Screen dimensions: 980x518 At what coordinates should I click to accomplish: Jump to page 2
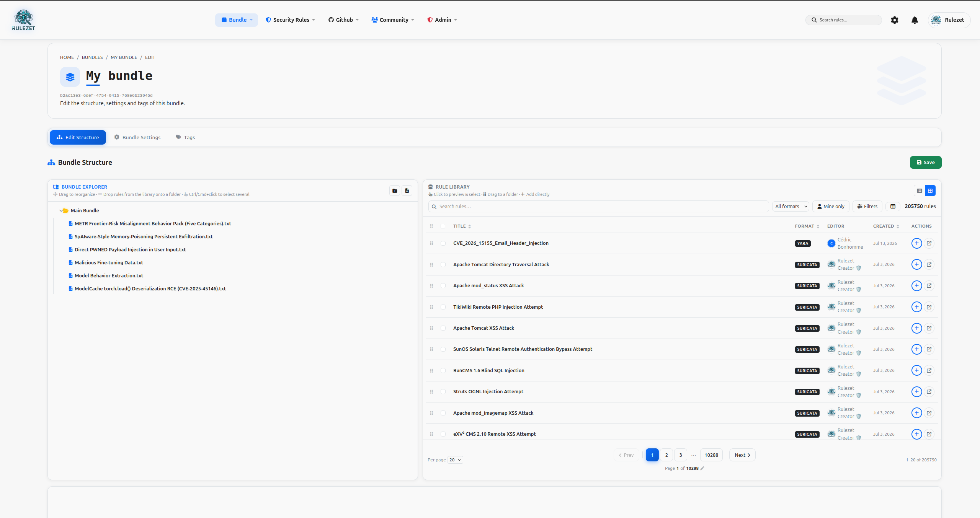point(666,455)
